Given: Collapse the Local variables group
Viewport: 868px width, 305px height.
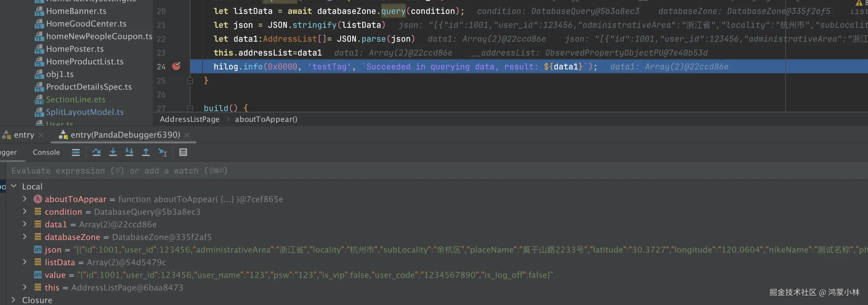Looking at the screenshot, I should (14, 186).
